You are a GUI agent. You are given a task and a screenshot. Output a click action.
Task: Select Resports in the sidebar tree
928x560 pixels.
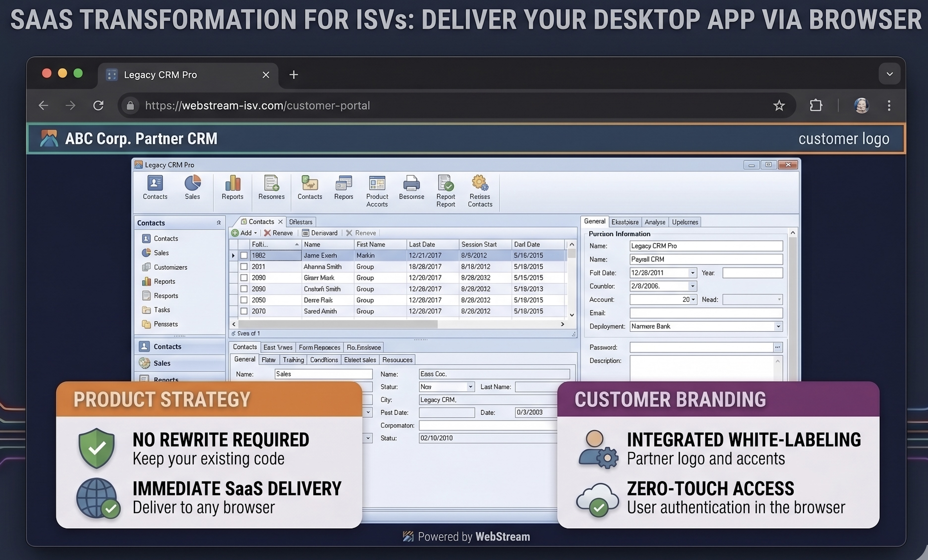coord(160,296)
